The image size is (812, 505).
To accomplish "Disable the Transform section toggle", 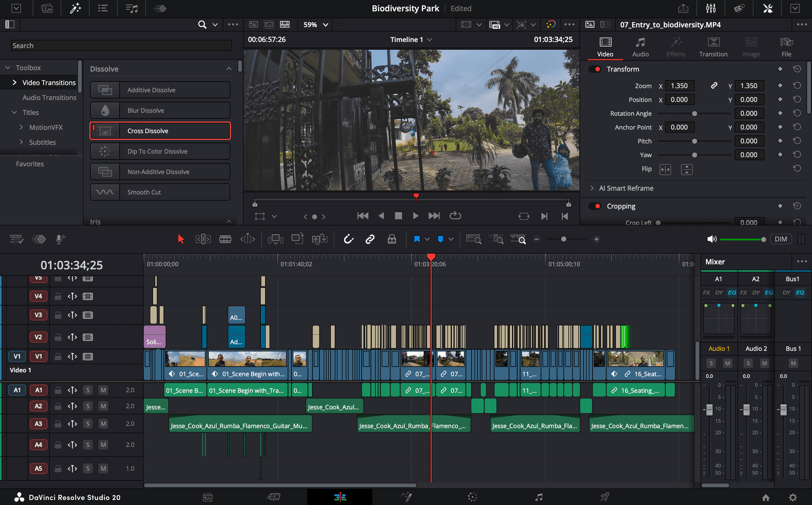I will pyautogui.click(x=594, y=69).
